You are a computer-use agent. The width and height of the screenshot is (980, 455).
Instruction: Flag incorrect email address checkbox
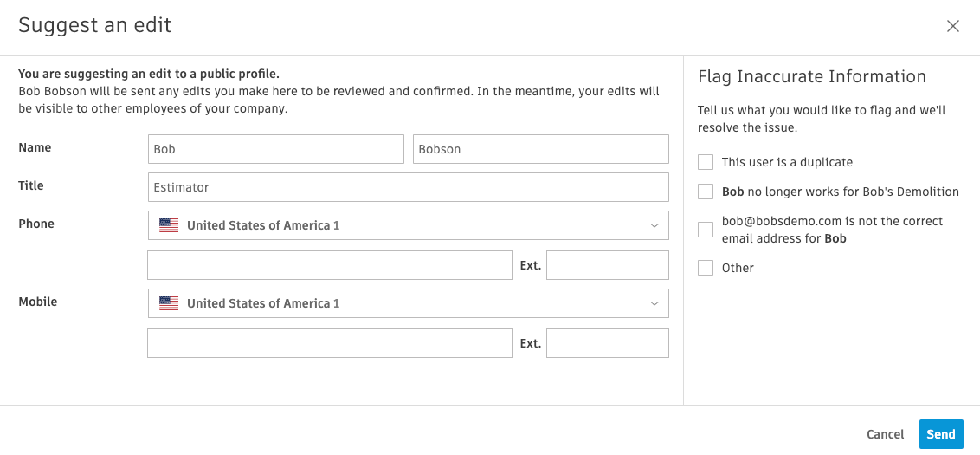pos(706,230)
